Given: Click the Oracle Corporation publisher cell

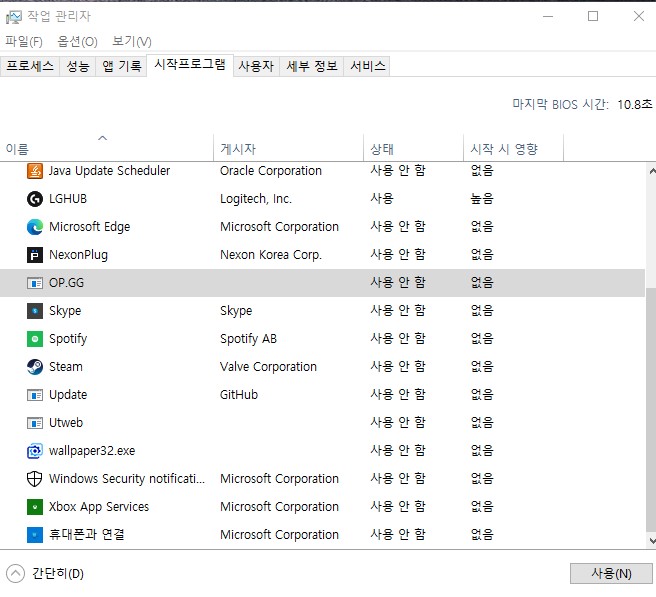Looking at the screenshot, I should point(271,171).
